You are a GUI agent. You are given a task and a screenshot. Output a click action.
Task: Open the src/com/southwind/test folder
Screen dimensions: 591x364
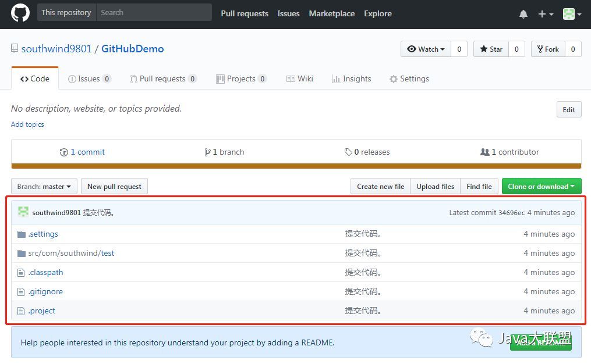71,254
